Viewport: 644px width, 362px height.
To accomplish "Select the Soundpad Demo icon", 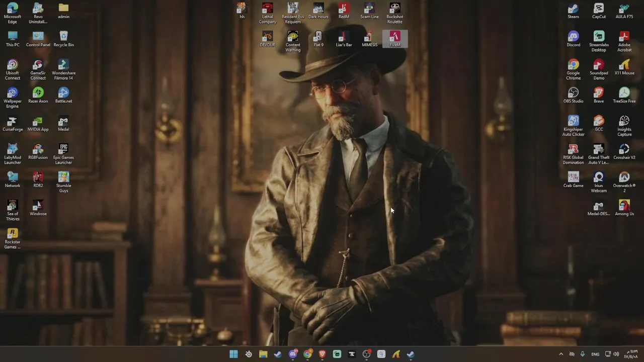I will coord(599,69).
